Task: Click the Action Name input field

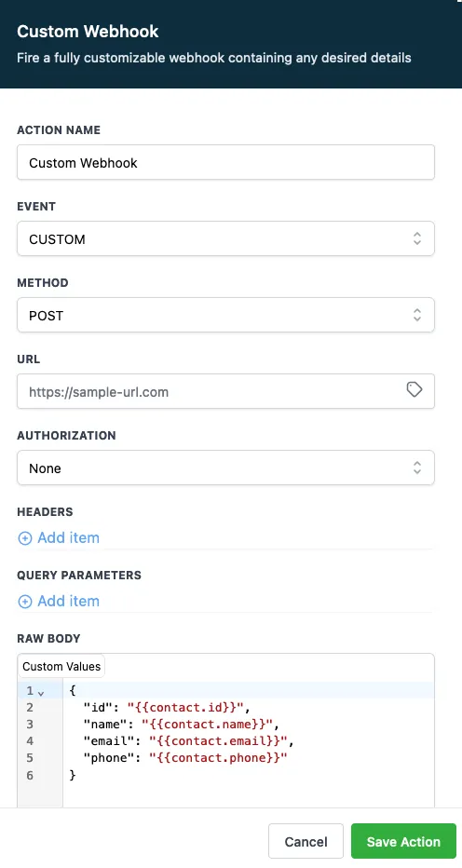Action: pyautogui.click(x=225, y=162)
